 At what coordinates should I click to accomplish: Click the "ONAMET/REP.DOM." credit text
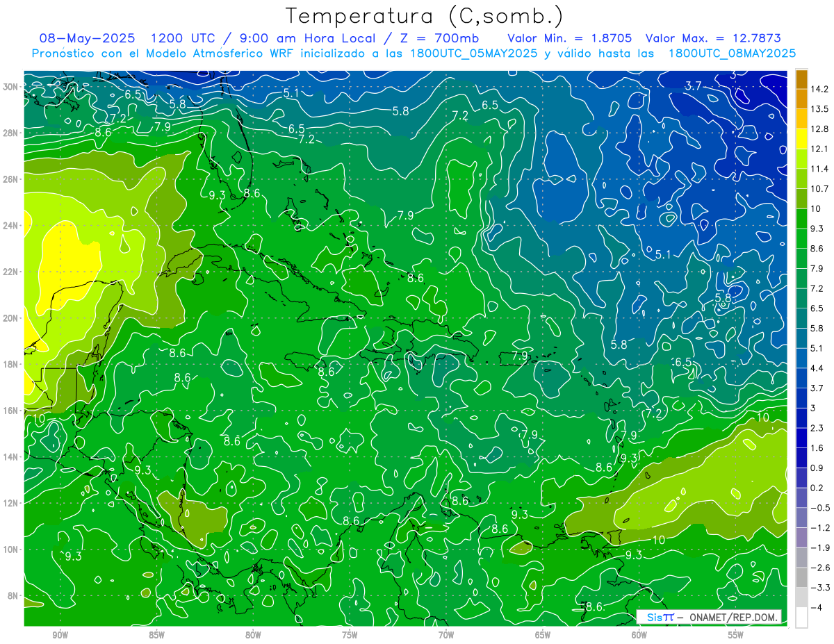(x=734, y=617)
